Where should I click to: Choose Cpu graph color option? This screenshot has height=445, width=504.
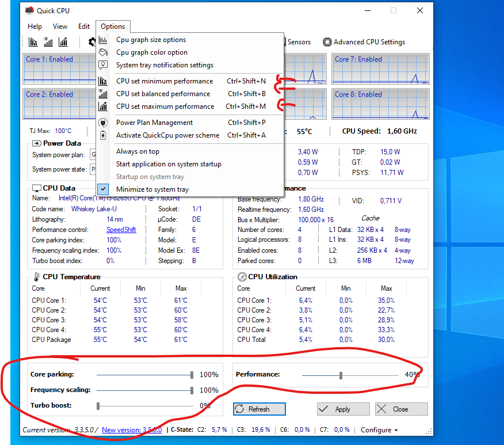coord(151,52)
